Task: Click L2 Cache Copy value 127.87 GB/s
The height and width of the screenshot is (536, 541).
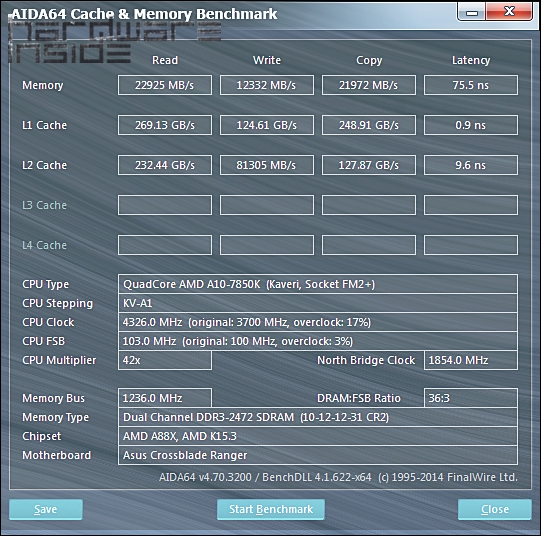Action: (x=369, y=165)
